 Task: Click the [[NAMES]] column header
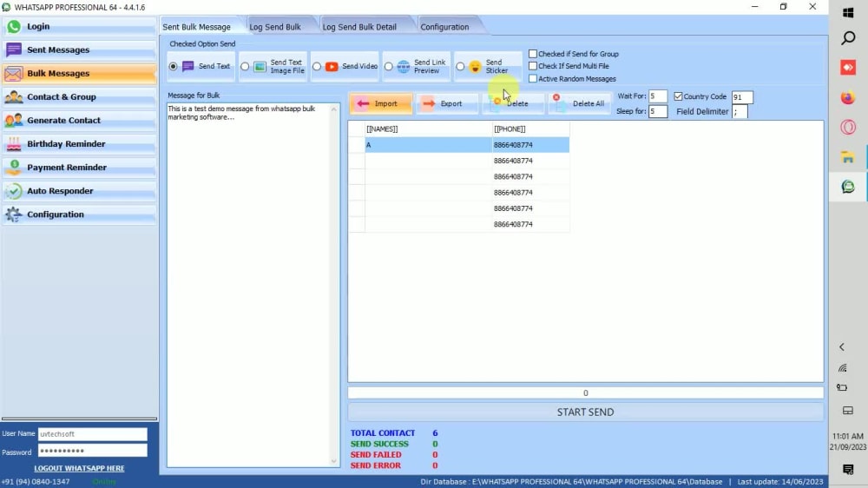pyautogui.click(x=429, y=129)
